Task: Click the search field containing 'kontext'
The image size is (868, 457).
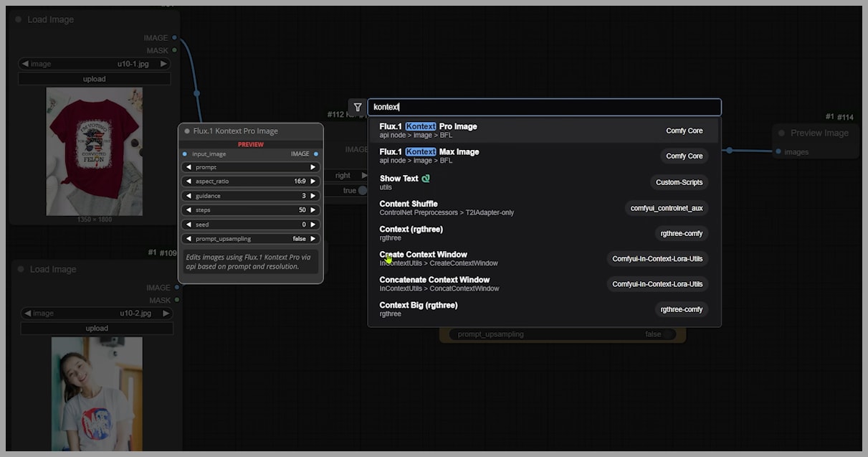Action: [x=544, y=107]
